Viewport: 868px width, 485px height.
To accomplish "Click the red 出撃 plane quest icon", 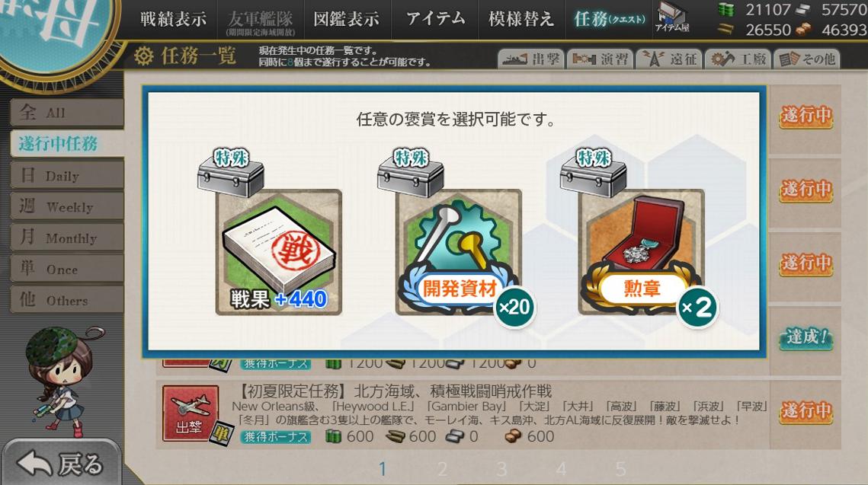I will 190,413.
